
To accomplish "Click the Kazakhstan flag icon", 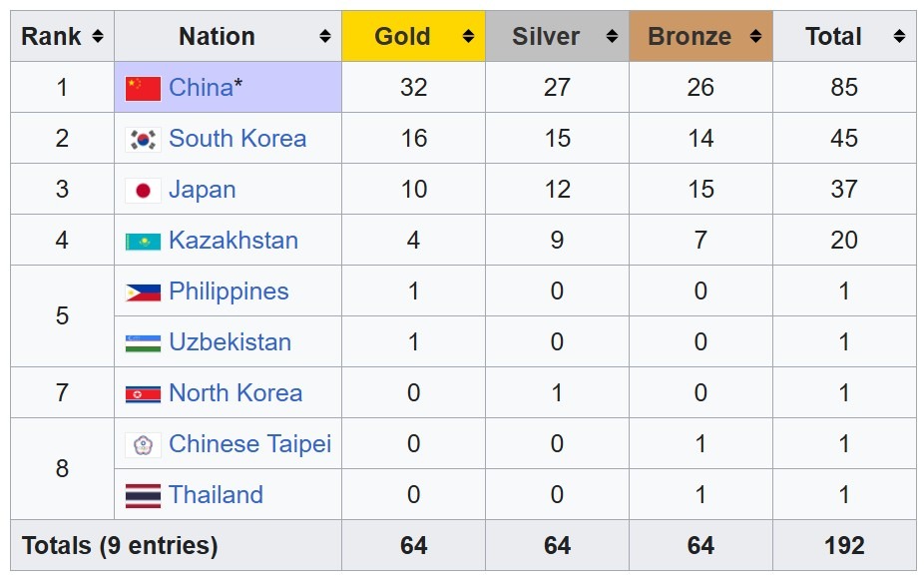I will (143, 241).
